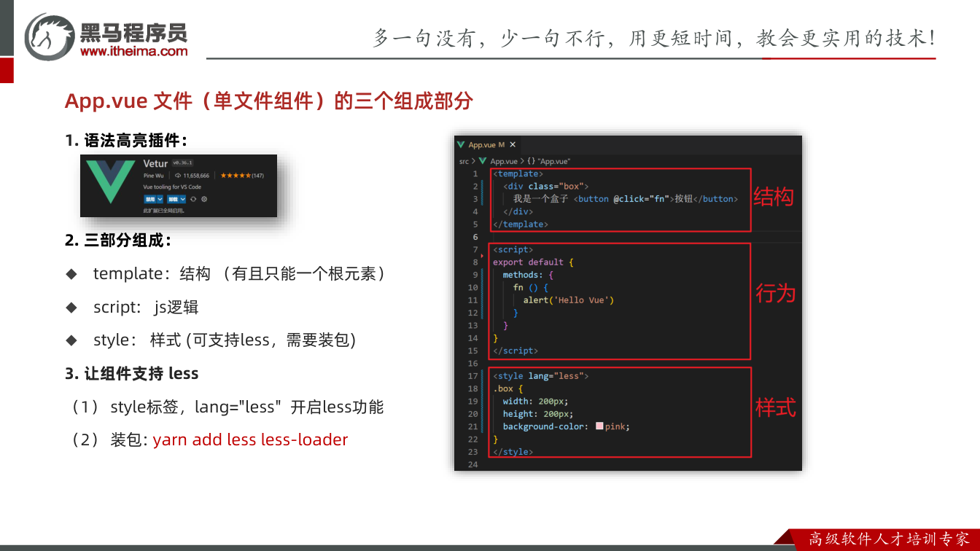This screenshot has width=980, height=551.
Task: Click the div class="box" line
Action: tap(545, 187)
